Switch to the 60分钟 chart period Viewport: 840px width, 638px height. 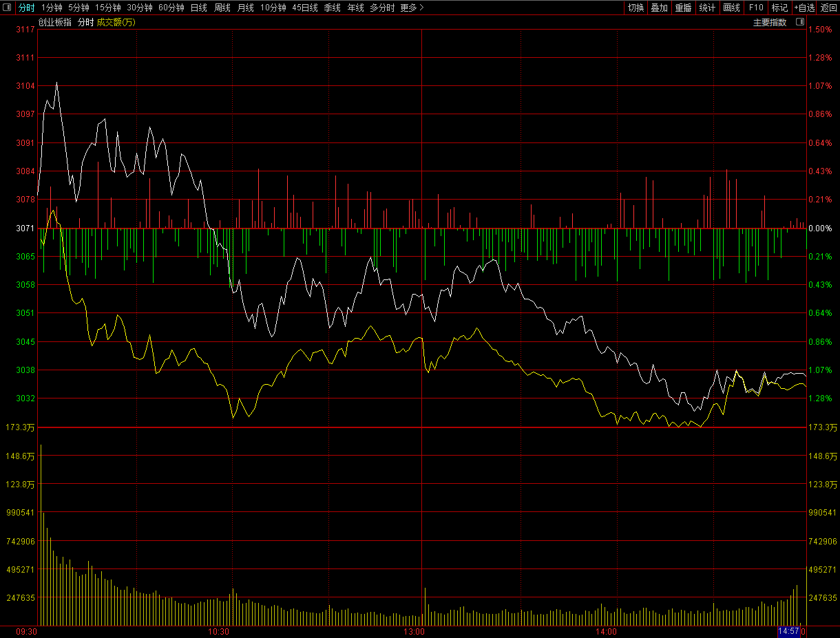171,8
